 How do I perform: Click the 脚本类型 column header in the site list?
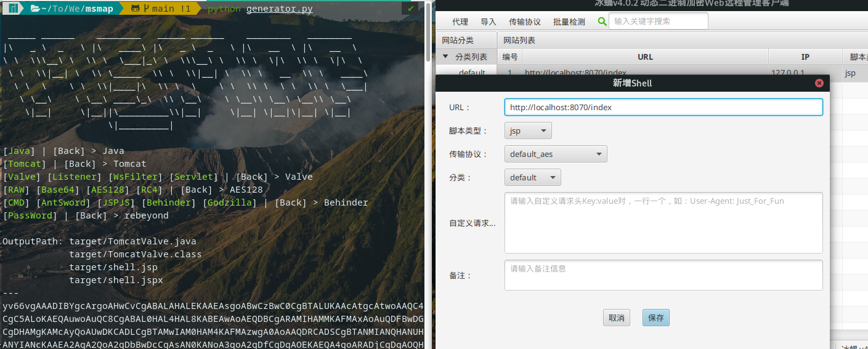tap(856, 57)
